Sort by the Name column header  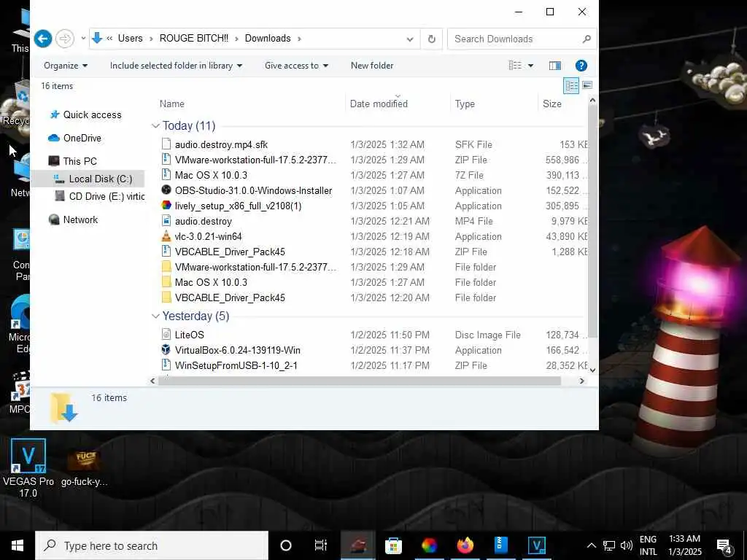pos(172,104)
